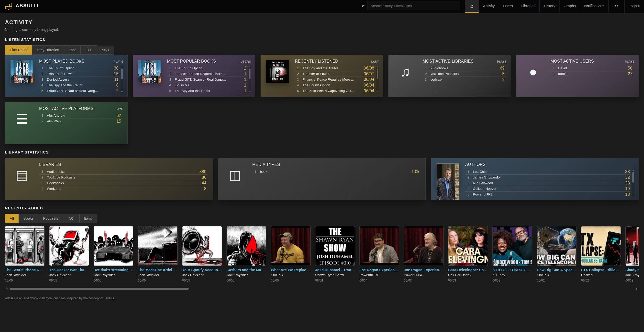Select the All recently added filter
Viewport: 644px width, 332px height.
(x=12, y=218)
